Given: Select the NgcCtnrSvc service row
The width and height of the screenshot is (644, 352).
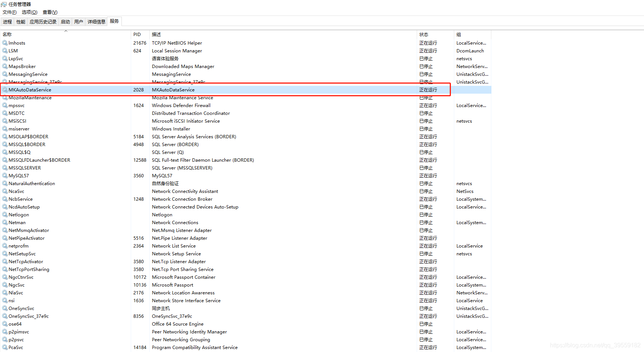Looking at the screenshot, I should pos(246,277).
